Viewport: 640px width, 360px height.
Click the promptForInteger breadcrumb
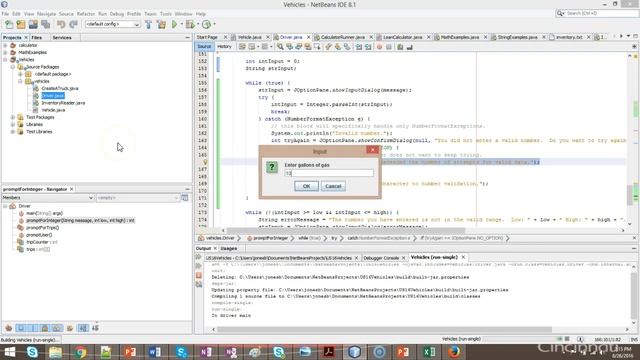(270, 238)
